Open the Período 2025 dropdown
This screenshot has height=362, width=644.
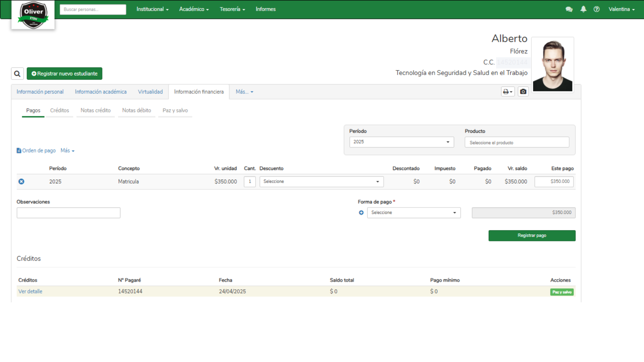tap(401, 142)
